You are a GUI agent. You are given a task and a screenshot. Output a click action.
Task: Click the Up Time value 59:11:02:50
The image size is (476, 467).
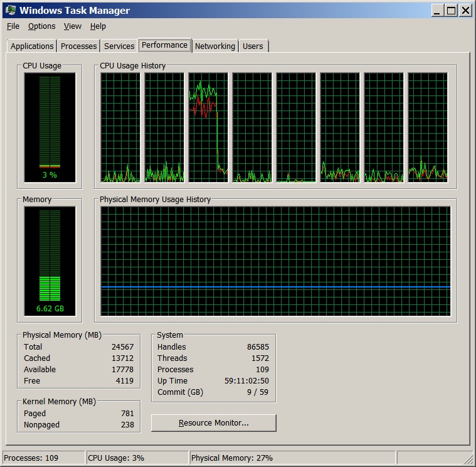[247, 380]
